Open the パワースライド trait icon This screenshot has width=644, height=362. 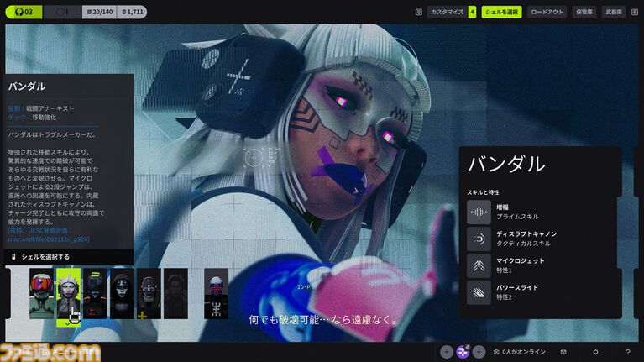tap(479, 292)
